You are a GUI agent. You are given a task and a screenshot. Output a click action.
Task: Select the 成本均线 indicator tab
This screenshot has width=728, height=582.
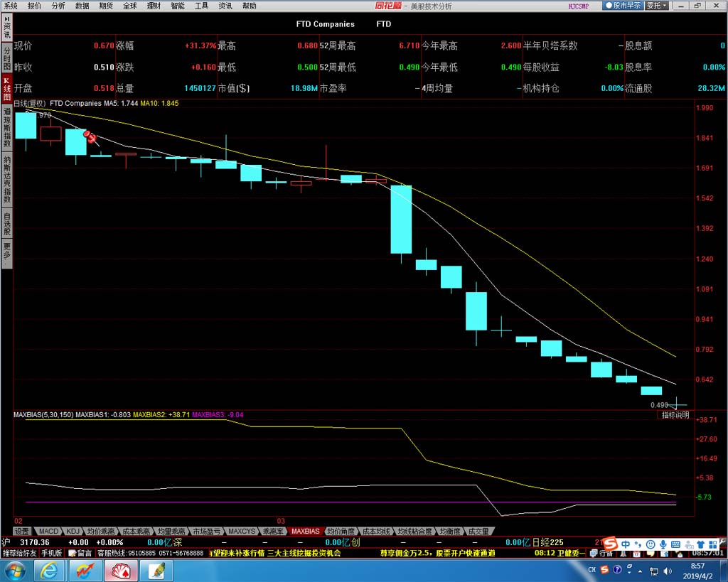376,531
